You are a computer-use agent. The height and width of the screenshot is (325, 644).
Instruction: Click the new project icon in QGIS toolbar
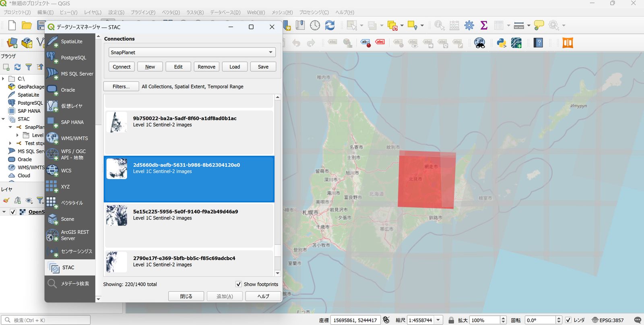pos(12,25)
